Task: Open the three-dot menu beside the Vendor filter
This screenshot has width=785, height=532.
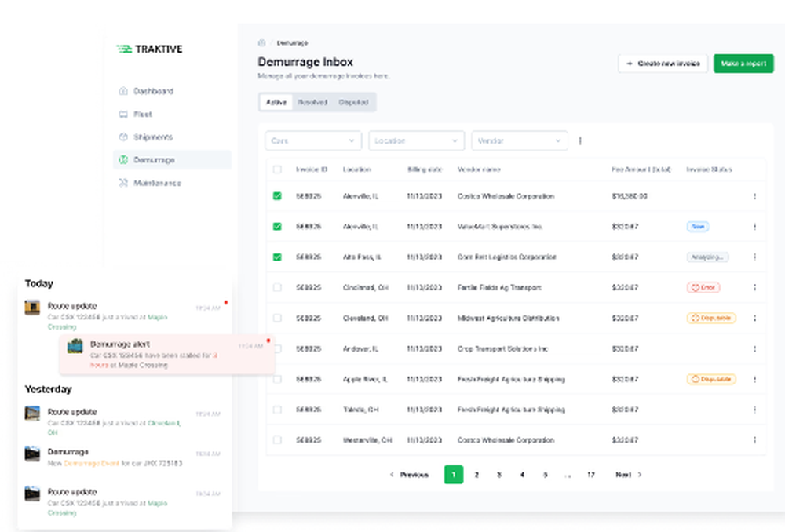Action: click(580, 141)
